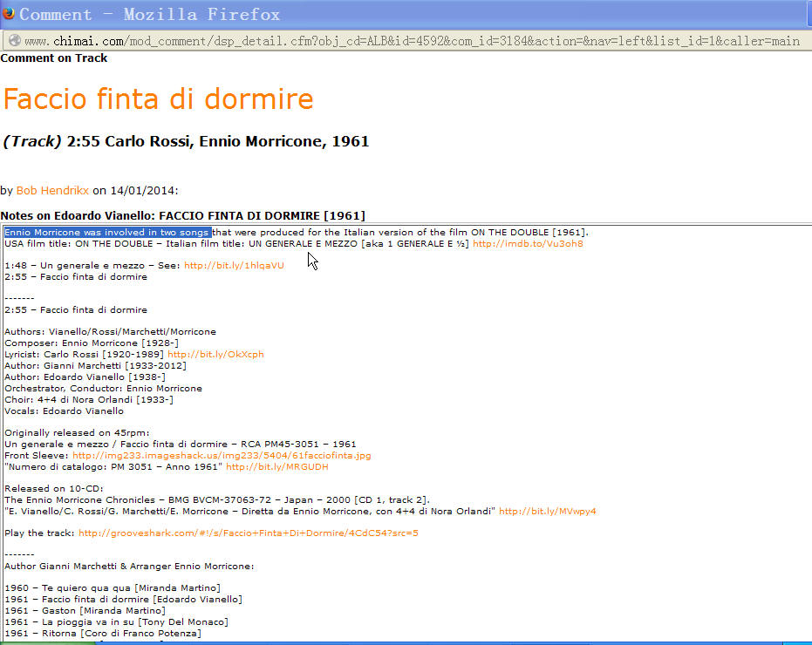Click the 'RCA PM45-3051 – 1961' release line
Viewport: 812px width, 645px height.
point(181,445)
